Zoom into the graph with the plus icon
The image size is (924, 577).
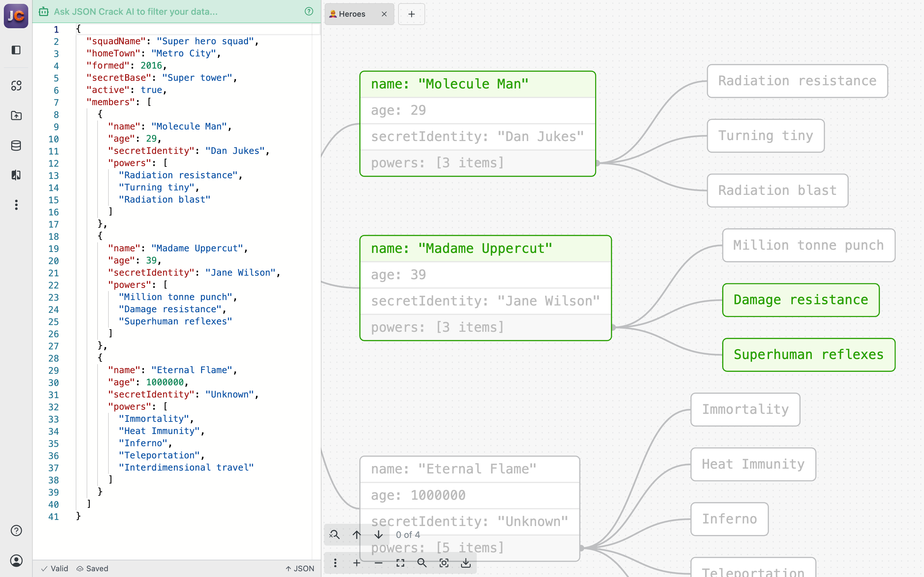point(357,563)
